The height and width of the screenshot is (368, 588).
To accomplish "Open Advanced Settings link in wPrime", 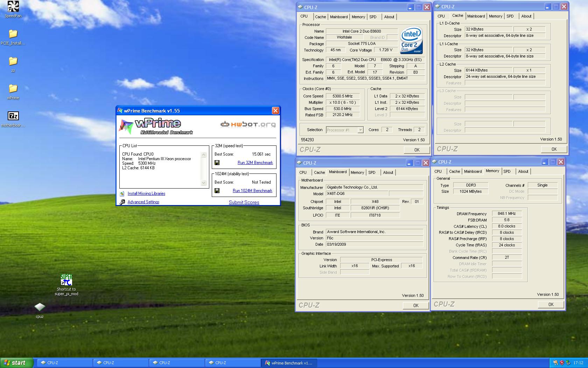I will (143, 202).
